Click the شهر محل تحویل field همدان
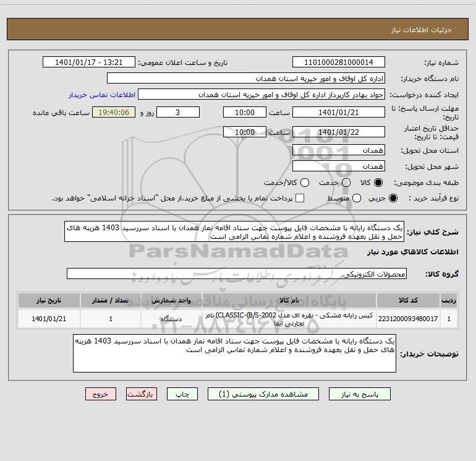Screen dimensions: 476x461 coord(339,166)
